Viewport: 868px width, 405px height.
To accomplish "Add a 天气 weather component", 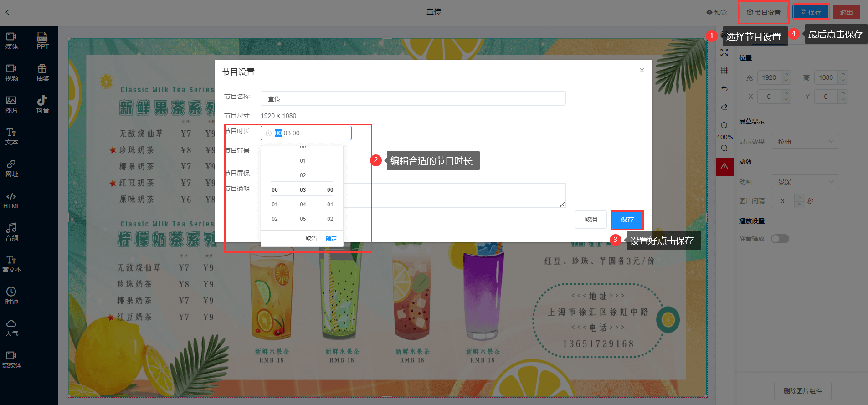I will pos(11,328).
